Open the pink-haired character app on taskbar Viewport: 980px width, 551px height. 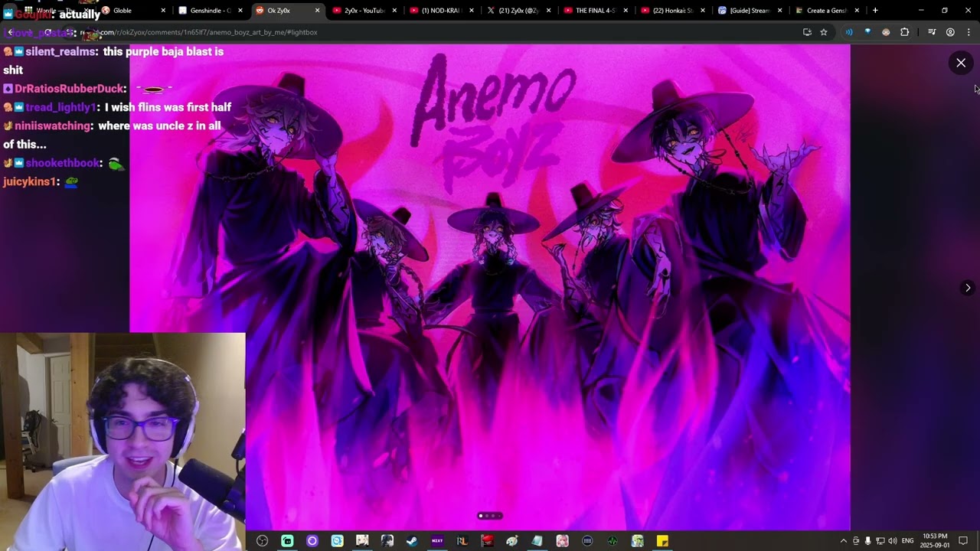tap(562, 541)
